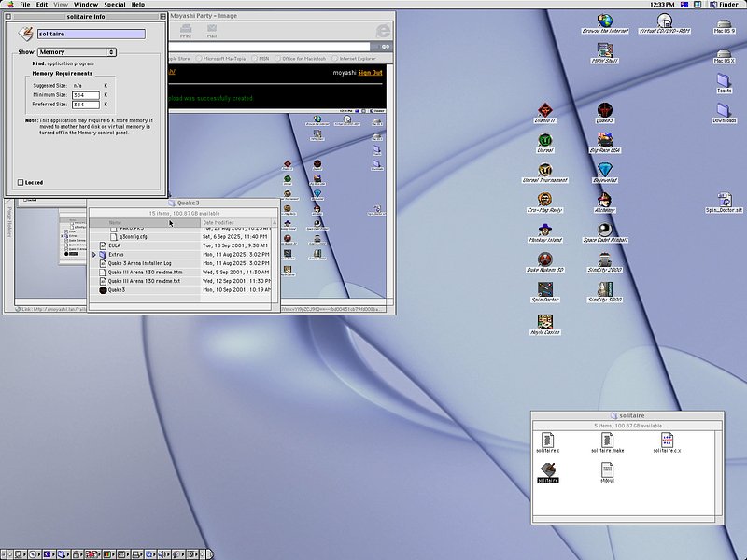Screen dimensions: 747x560
Task: Open the Apple menu
Action: pos(10,5)
